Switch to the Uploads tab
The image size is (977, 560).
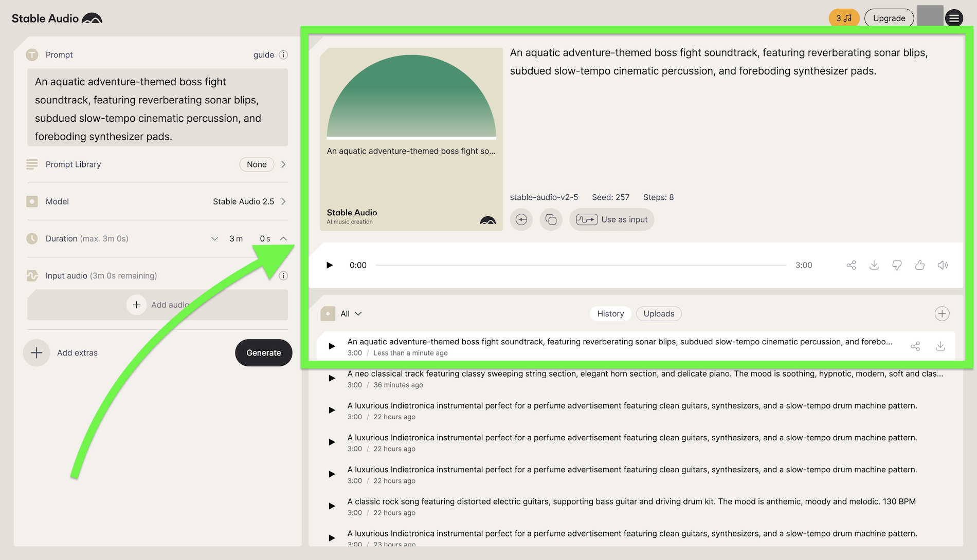tap(658, 314)
